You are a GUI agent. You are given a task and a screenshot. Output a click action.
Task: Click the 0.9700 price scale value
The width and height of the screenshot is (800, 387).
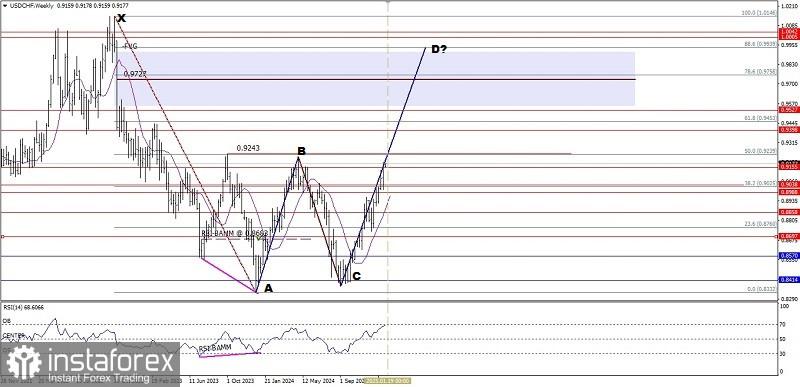[x=789, y=83]
